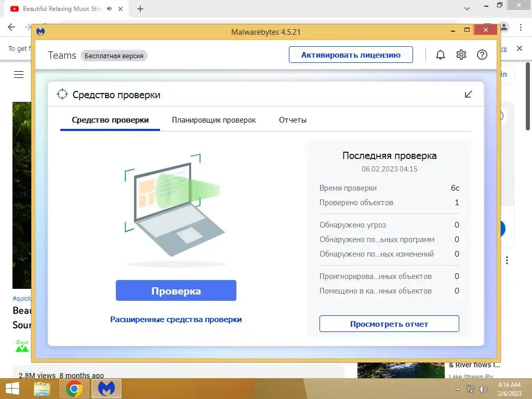The height and width of the screenshot is (399, 532).
Task: Click the Время проверки label
Action: (348, 188)
